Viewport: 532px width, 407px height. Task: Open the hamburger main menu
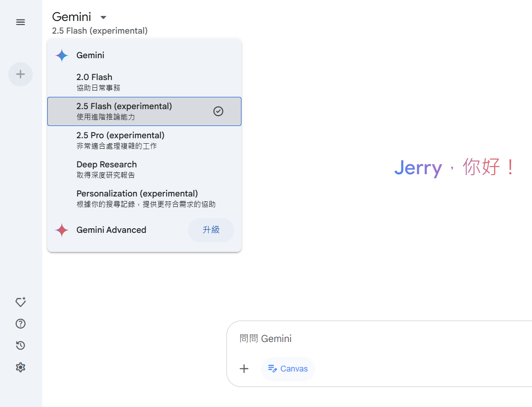[20, 22]
